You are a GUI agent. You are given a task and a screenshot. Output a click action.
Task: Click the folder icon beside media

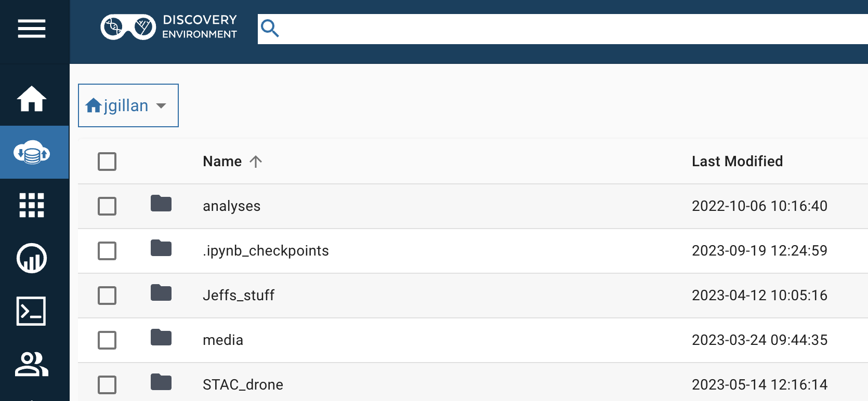click(161, 338)
